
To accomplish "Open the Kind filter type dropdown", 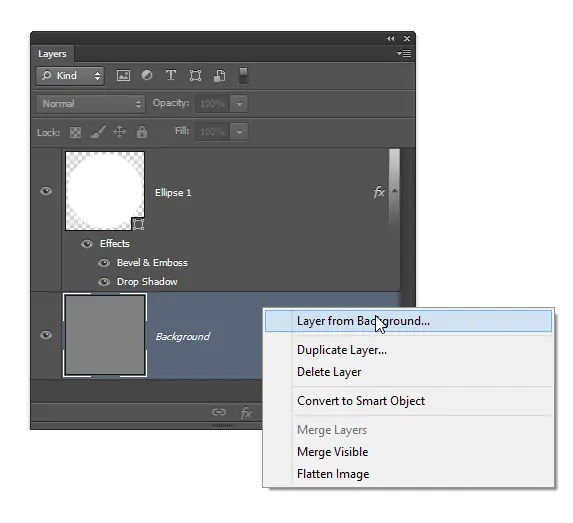I will point(70,76).
